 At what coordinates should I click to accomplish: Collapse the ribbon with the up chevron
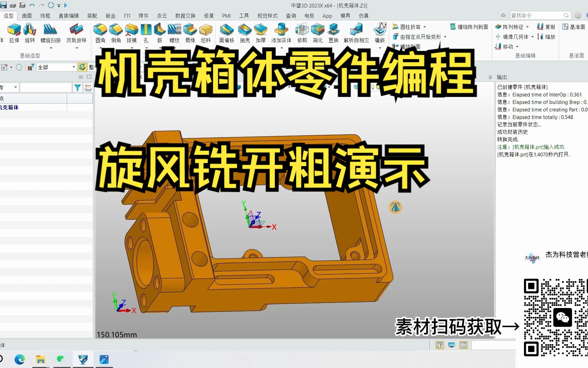click(x=503, y=15)
